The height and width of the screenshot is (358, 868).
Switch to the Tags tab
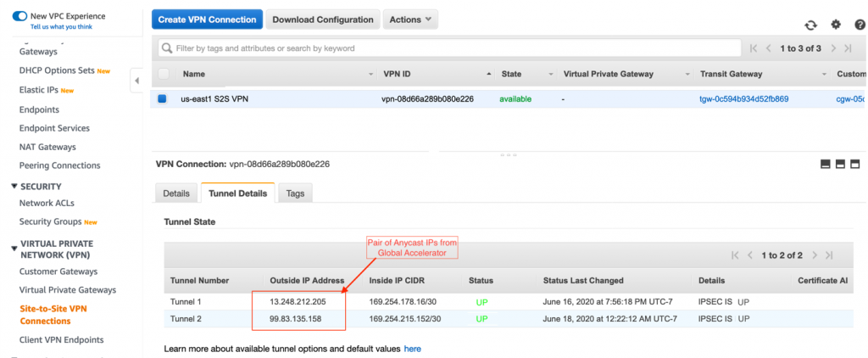[295, 193]
